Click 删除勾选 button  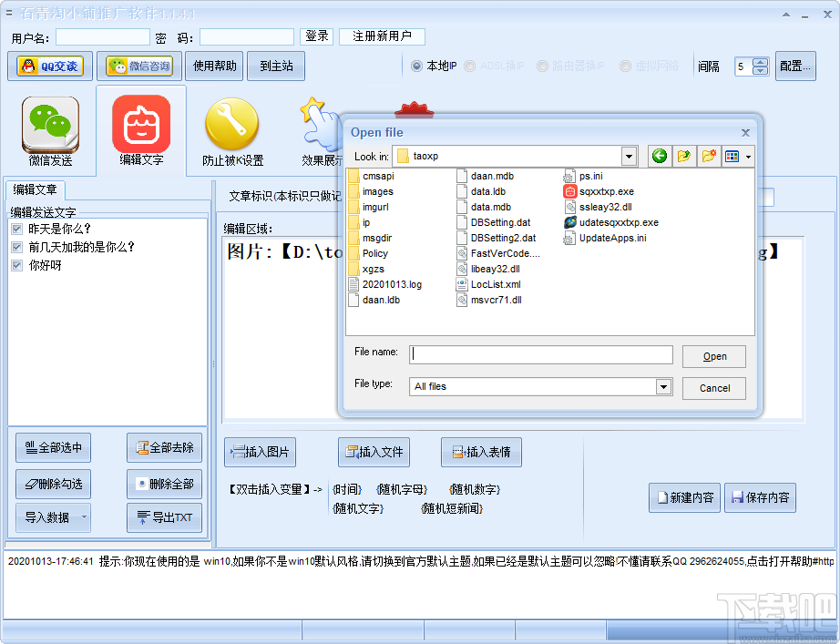click(53, 484)
